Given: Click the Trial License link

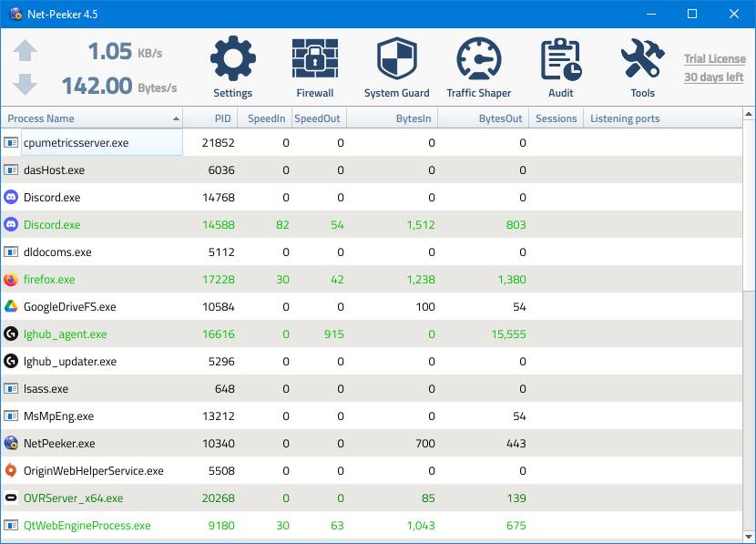Looking at the screenshot, I should click(714, 59).
